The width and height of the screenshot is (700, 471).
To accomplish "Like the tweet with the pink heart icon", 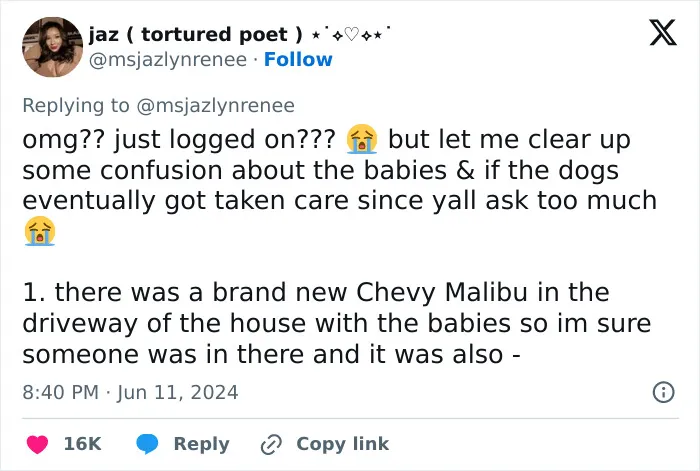I will coord(38,444).
